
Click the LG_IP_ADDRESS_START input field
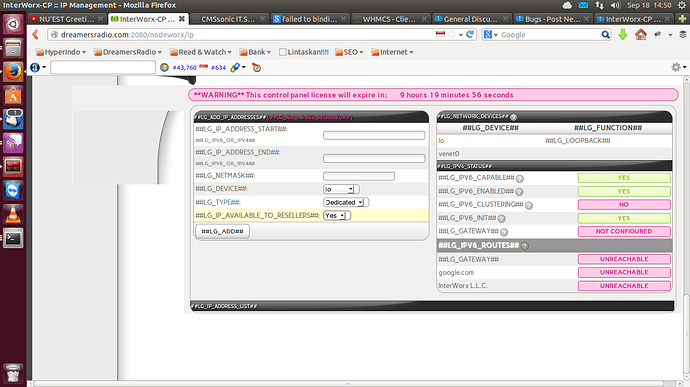pos(374,135)
